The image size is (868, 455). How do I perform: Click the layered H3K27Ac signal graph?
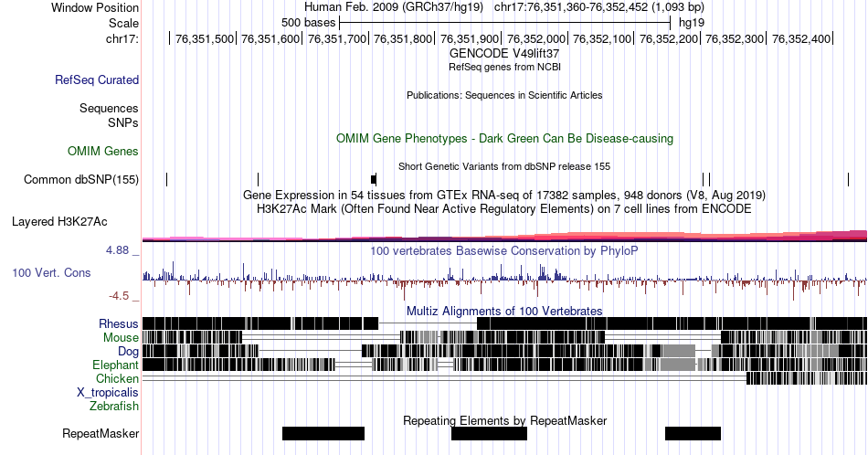click(x=504, y=236)
